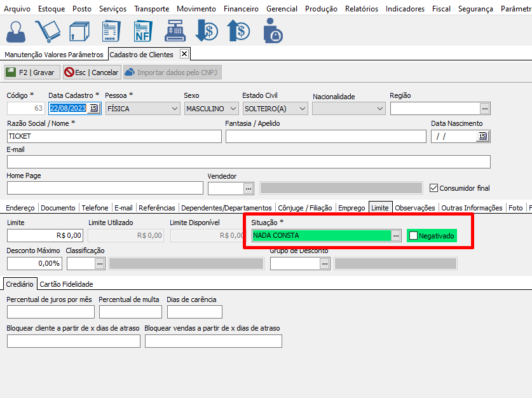The image size is (532, 398).
Task: Uncheck the Consumidor final checkbox
Action: pos(434,188)
